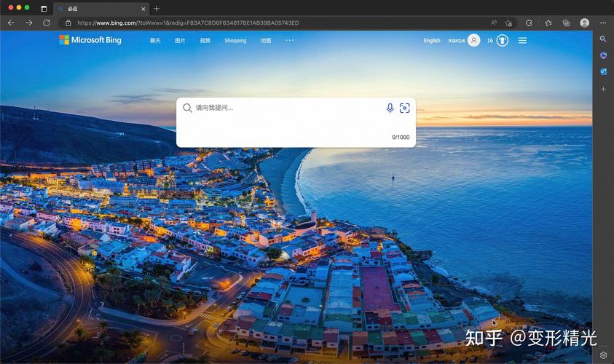Open the tab actions menu button
Image resolution: width=614 pixels, height=364 pixels.
(x=44, y=8)
